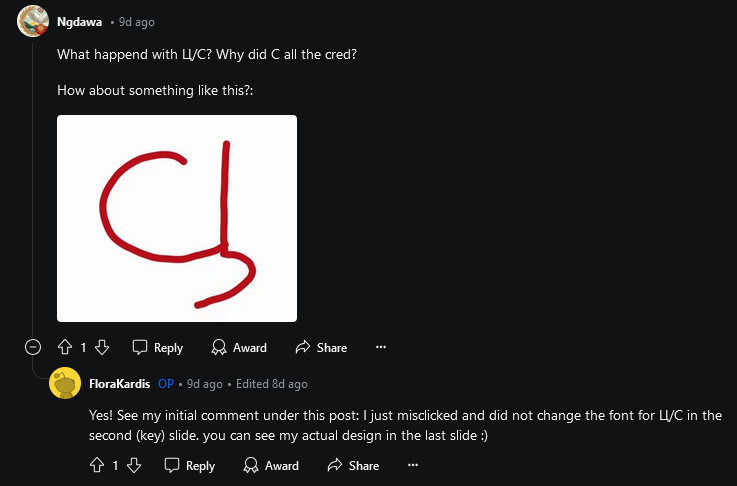Open more options for FloraKardis's reply

[x=413, y=465]
